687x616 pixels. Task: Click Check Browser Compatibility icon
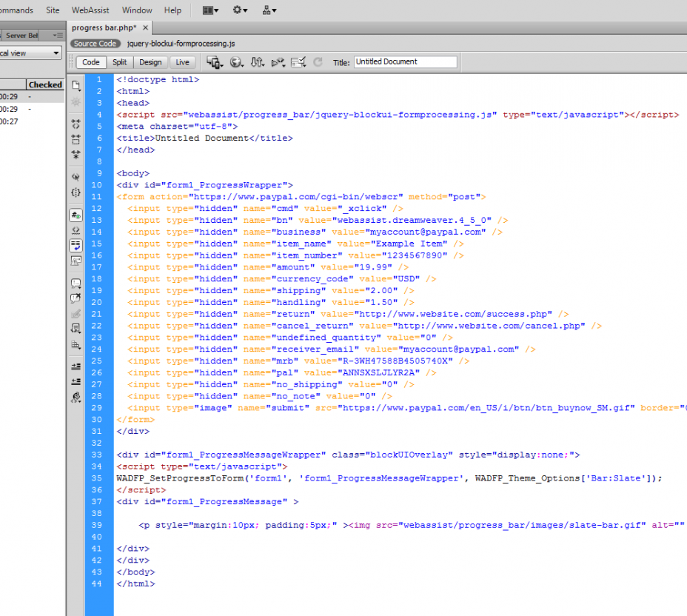tap(298, 62)
